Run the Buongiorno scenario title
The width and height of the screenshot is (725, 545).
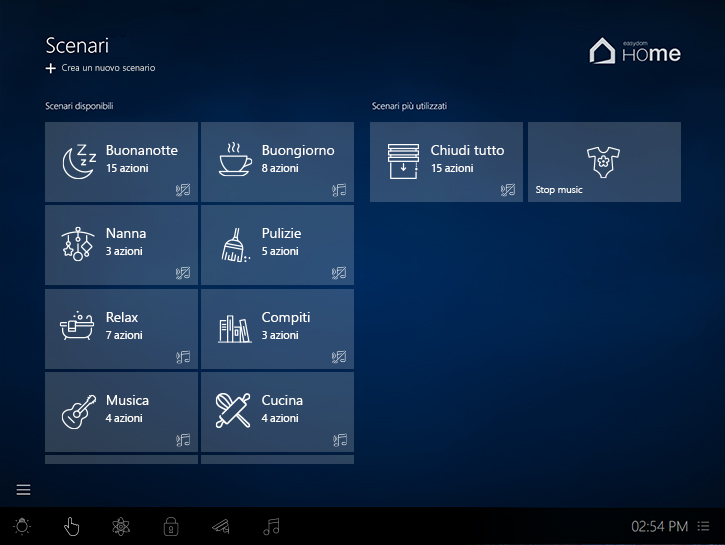298,150
